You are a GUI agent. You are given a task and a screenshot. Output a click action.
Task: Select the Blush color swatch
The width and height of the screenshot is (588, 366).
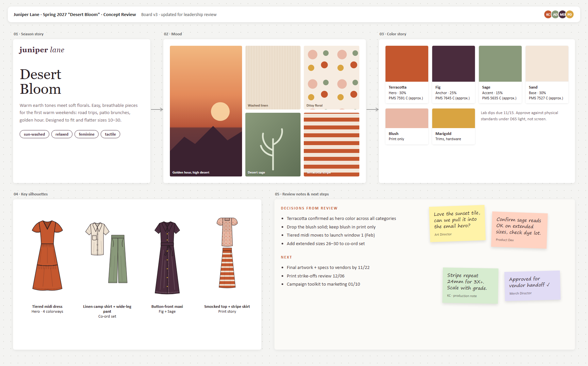coord(407,126)
